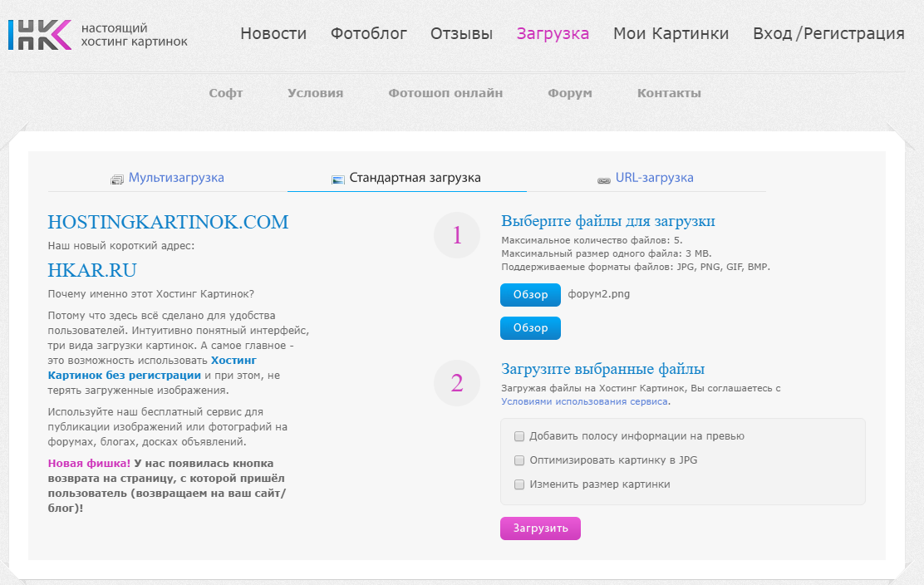Image resolution: width=924 pixels, height=585 pixels.
Task: Click HOSTINGKARTINOK.COM heading link
Action: (x=168, y=222)
